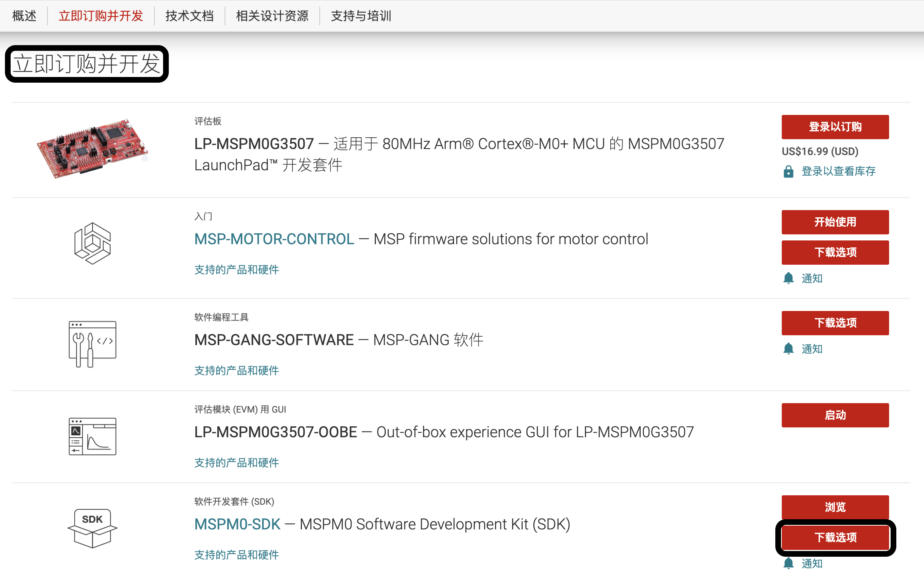Open the 相关设计资源 tab
This screenshot has height=581, width=924.
click(x=272, y=16)
